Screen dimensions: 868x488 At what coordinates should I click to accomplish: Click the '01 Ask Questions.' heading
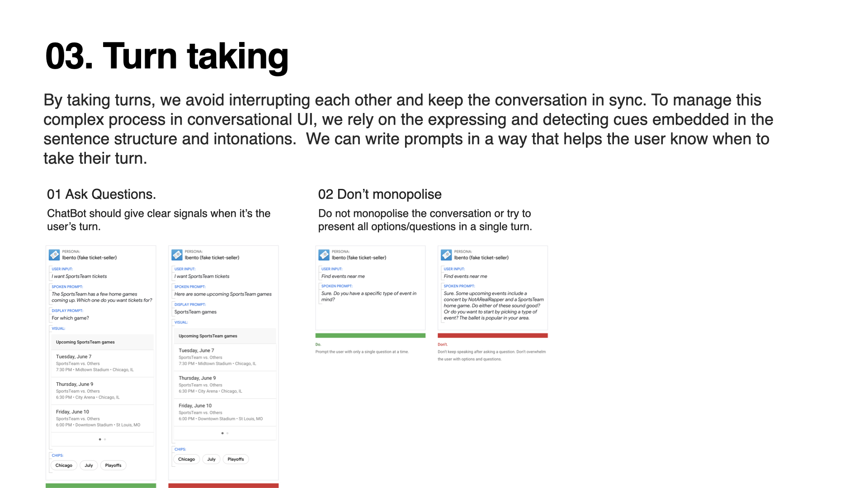[101, 194]
